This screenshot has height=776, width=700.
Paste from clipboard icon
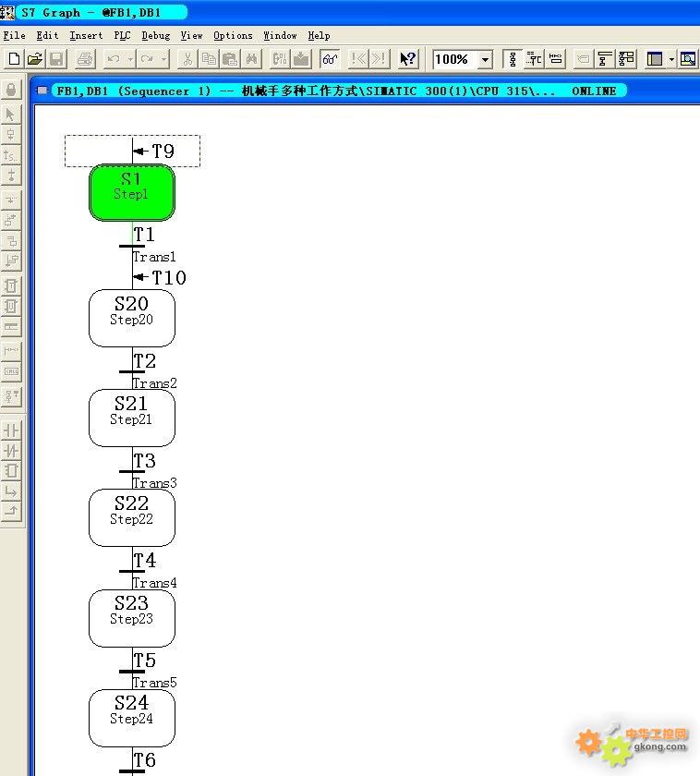[x=230, y=59]
